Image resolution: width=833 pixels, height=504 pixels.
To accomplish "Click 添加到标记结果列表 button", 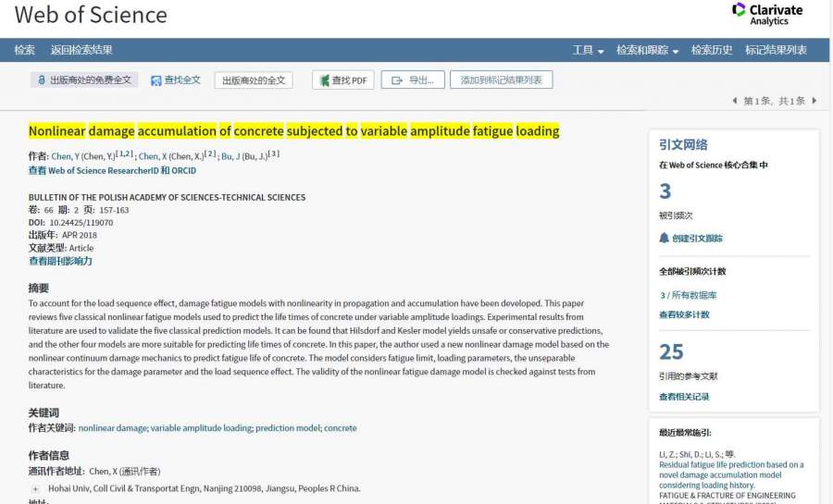I will (x=501, y=80).
